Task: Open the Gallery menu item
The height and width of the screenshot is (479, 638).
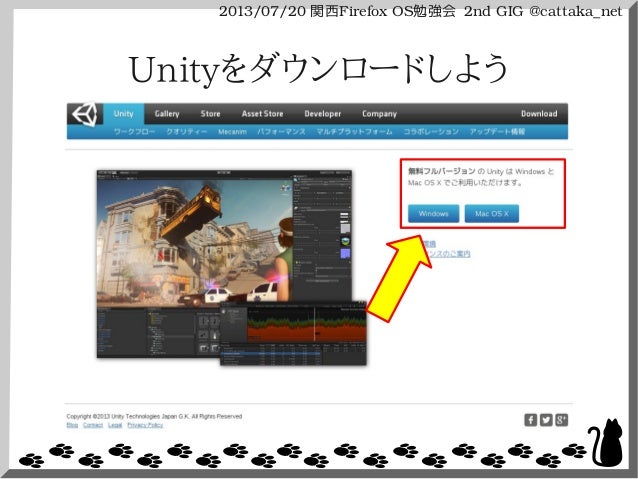Action: tap(167, 114)
